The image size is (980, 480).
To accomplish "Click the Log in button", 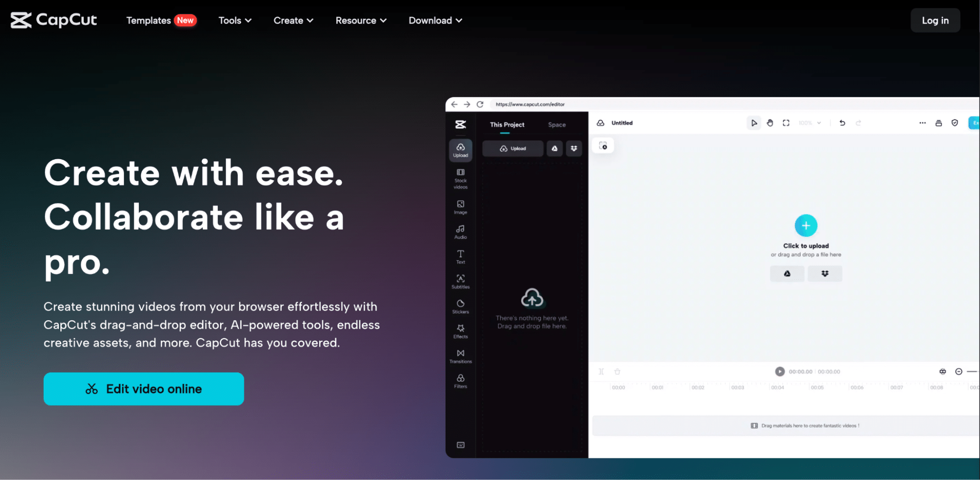I will tap(935, 21).
